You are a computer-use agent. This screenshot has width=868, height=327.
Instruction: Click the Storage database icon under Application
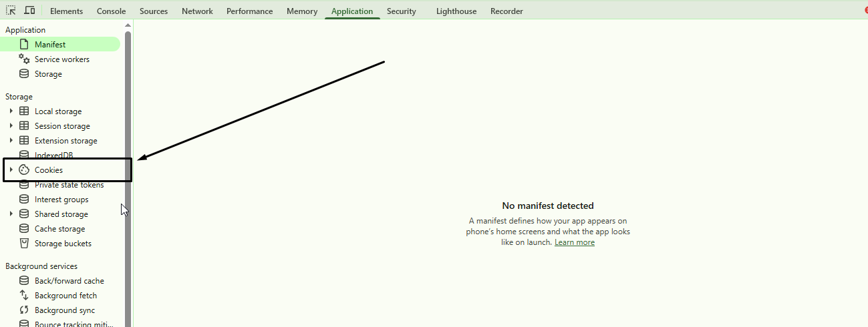(24, 74)
